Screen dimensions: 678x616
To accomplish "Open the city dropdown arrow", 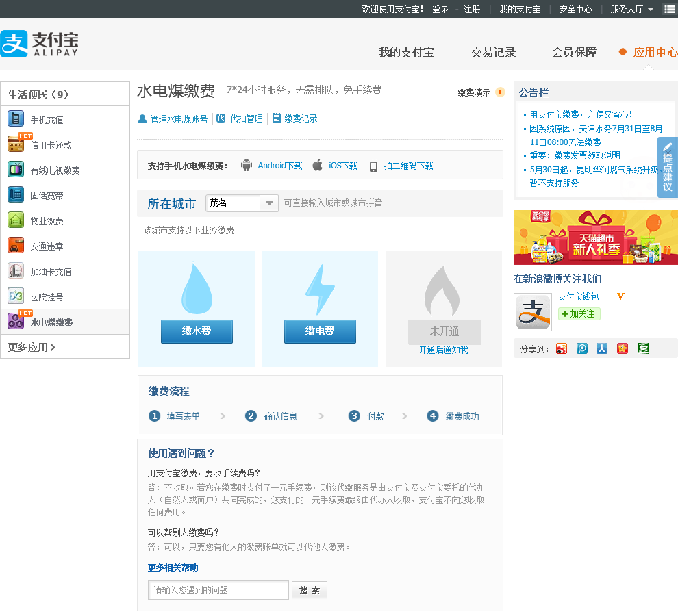I will tap(269, 203).
